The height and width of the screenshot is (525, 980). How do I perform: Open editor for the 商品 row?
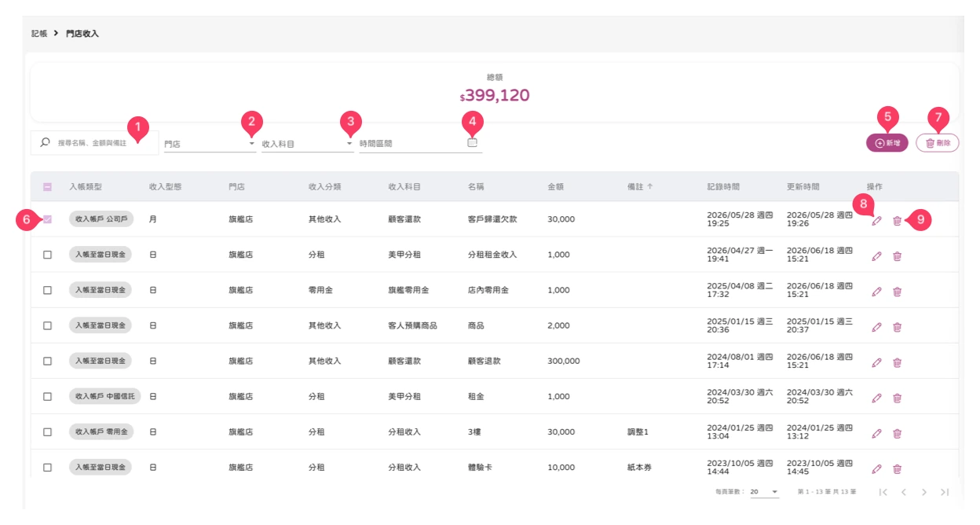[876, 327]
